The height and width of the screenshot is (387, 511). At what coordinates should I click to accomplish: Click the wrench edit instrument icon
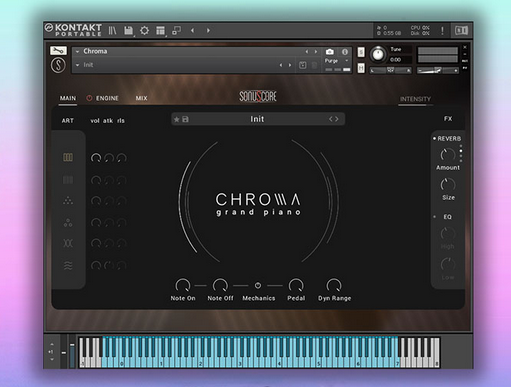pos(58,51)
